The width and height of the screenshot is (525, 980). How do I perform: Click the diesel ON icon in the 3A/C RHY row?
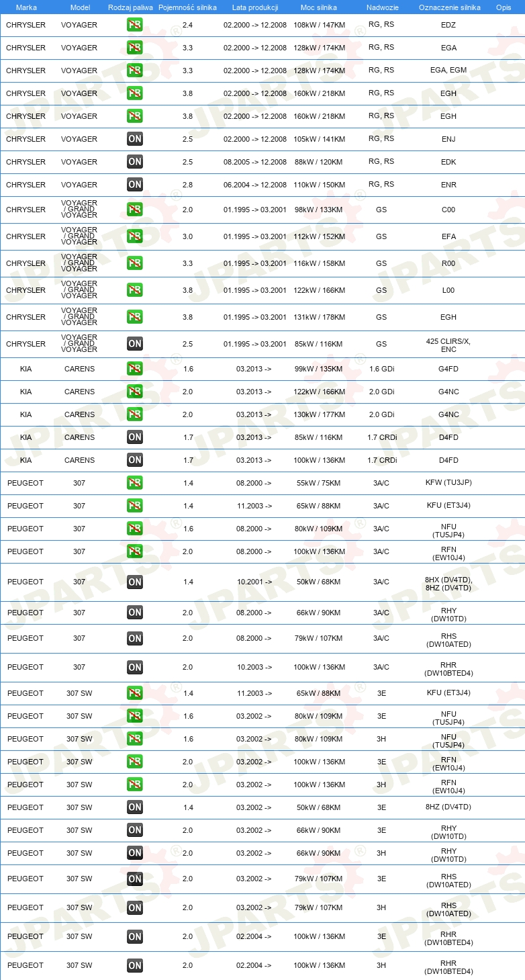coord(135,613)
